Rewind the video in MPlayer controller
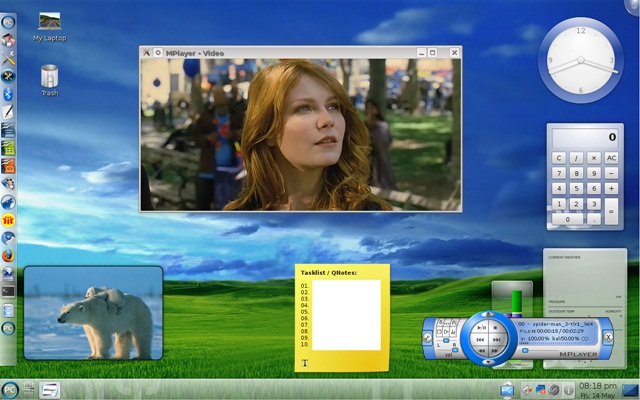Screen dimensions: 640x400 click(482, 351)
